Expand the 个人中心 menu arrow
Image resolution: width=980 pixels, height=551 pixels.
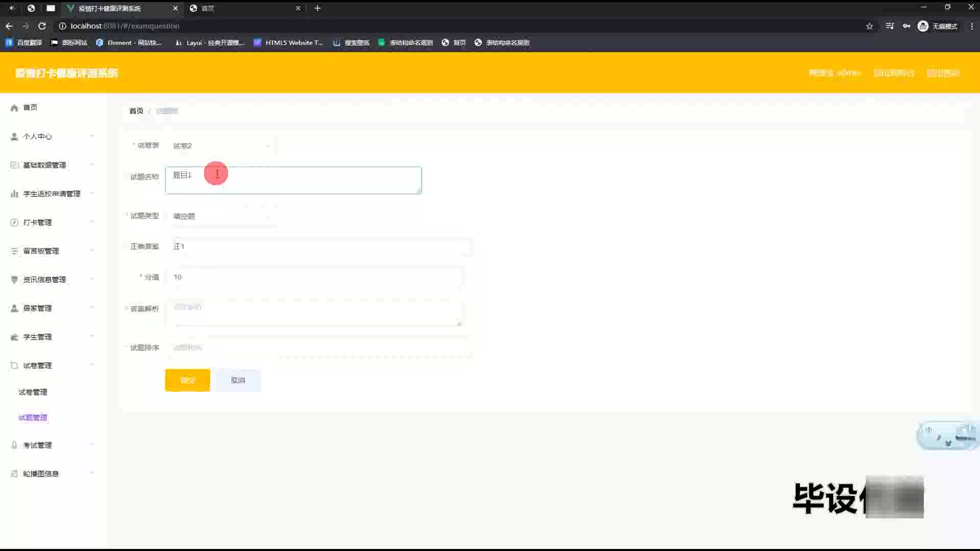(x=92, y=136)
